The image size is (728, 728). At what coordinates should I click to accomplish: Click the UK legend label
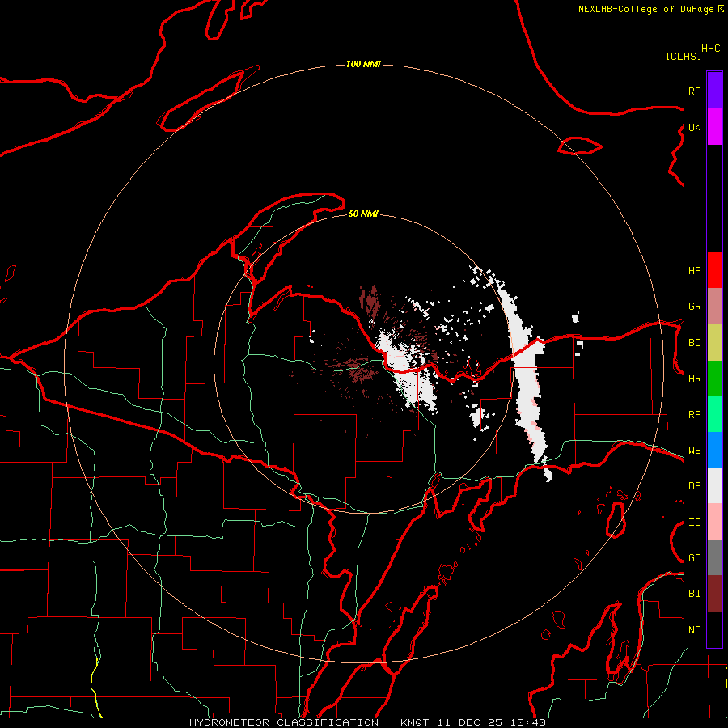694,127
